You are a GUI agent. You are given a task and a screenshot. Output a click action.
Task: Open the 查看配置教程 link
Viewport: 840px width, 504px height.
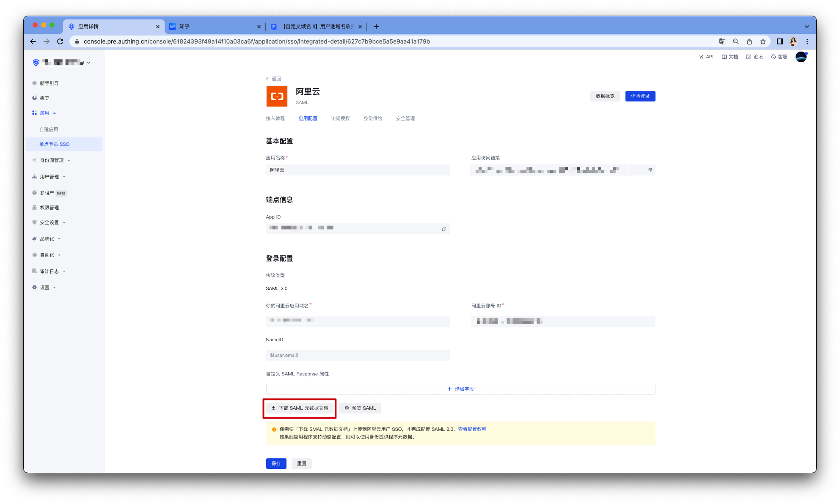tap(472, 429)
